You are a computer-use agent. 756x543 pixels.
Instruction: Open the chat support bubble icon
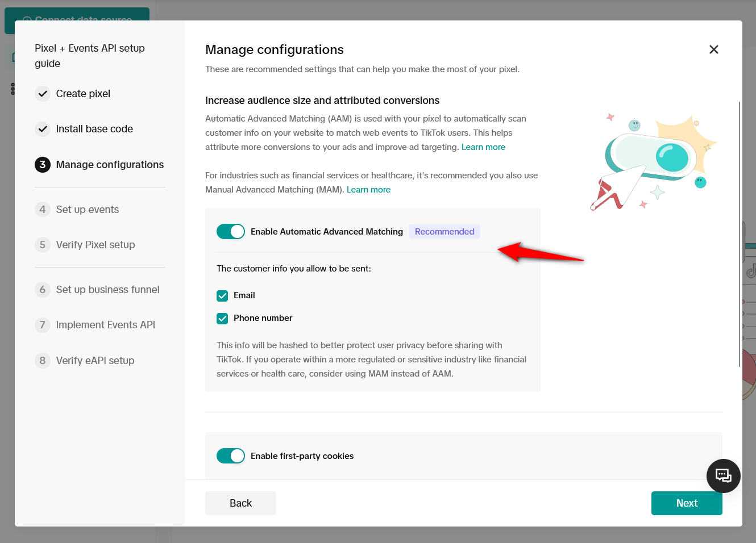pyautogui.click(x=723, y=475)
